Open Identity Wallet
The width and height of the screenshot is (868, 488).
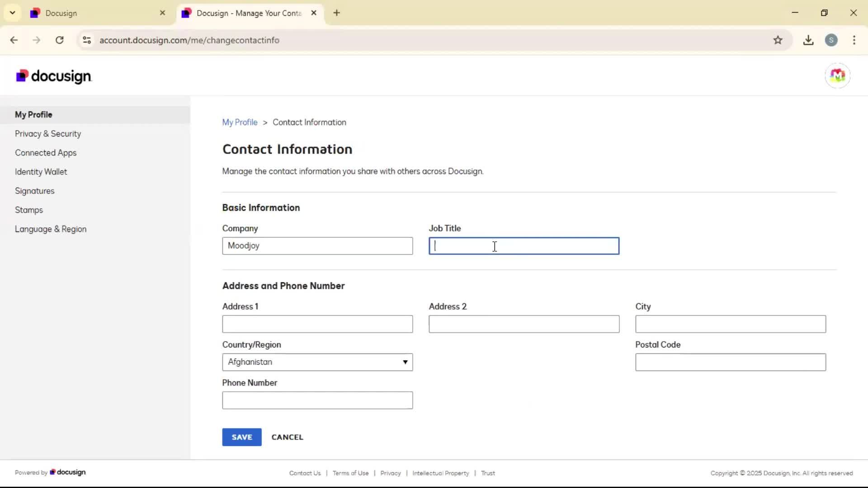[41, 172]
